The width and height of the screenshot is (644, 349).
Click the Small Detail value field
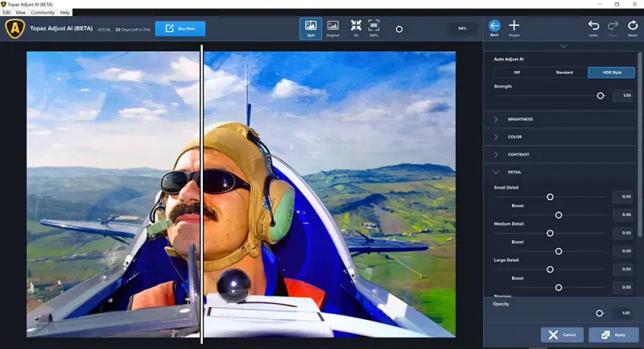622,197
